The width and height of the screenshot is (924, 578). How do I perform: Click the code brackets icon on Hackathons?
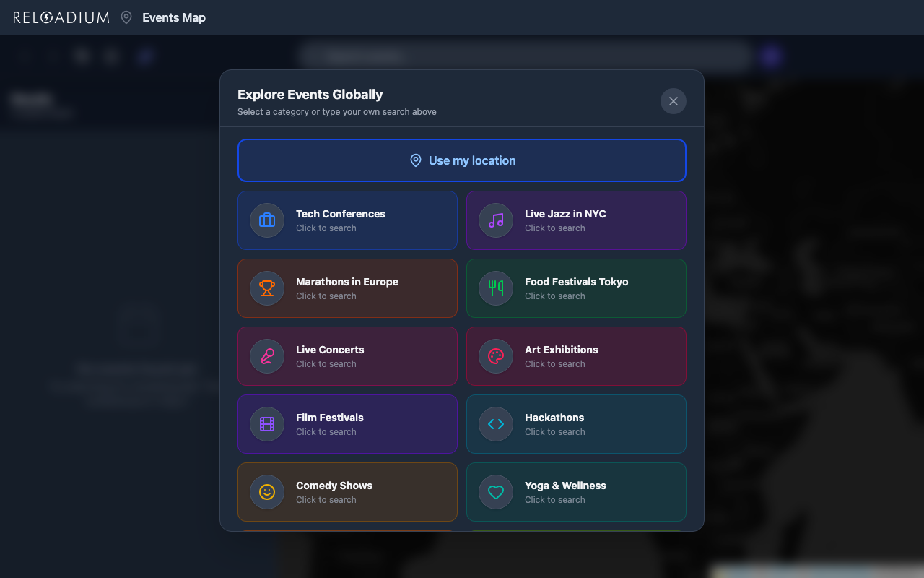point(495,424)
